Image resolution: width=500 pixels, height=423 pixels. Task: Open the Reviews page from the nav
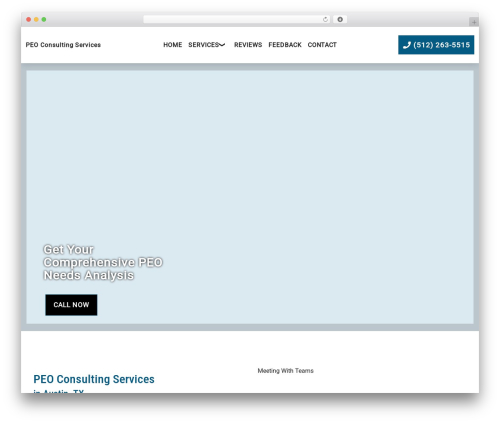pyautogui.click(x=248, y=45)
